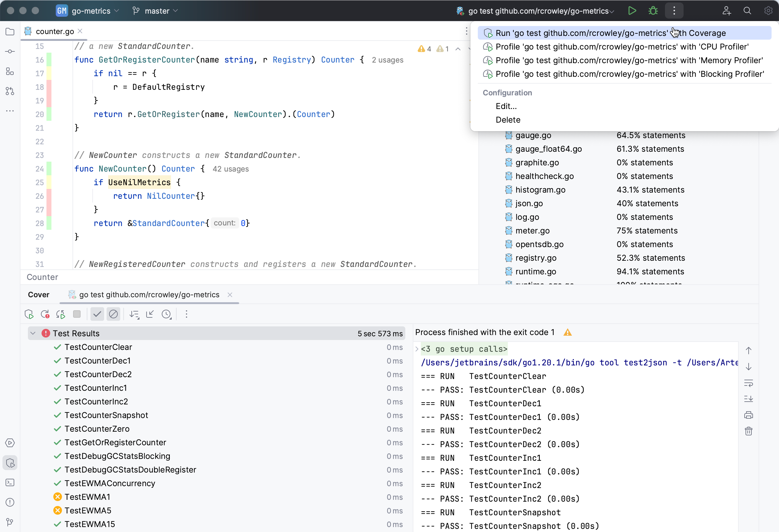Click Edit... under Configuration

tap(506, 106)
